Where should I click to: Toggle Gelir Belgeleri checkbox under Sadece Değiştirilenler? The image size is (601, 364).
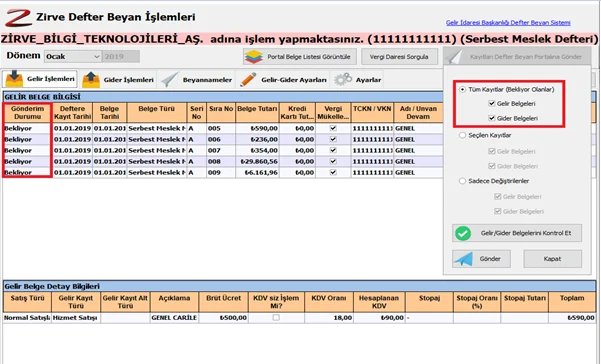(x=498, y=197)
